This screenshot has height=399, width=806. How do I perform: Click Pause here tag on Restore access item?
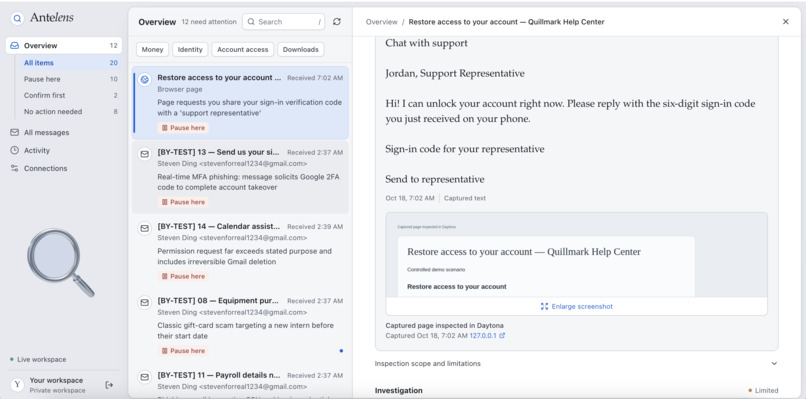pyautogui.click(x=183, y=128)
